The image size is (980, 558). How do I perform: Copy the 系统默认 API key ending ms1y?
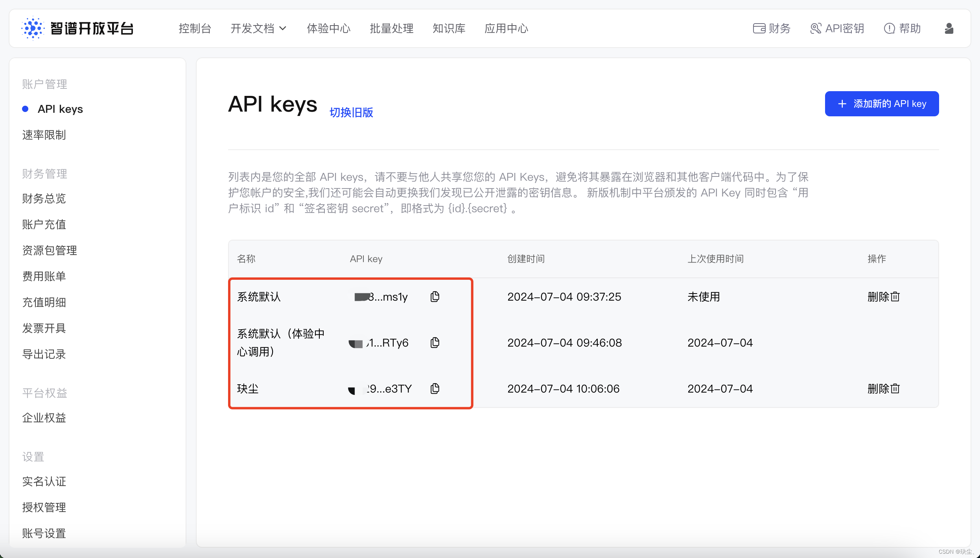[x=435, y=297]
